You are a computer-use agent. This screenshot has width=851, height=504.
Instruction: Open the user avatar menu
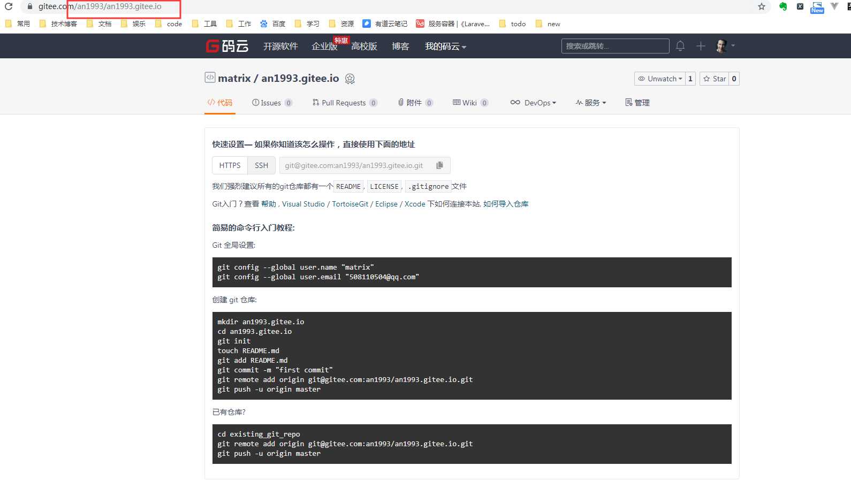pyautogui.click(x=725, y=46)
